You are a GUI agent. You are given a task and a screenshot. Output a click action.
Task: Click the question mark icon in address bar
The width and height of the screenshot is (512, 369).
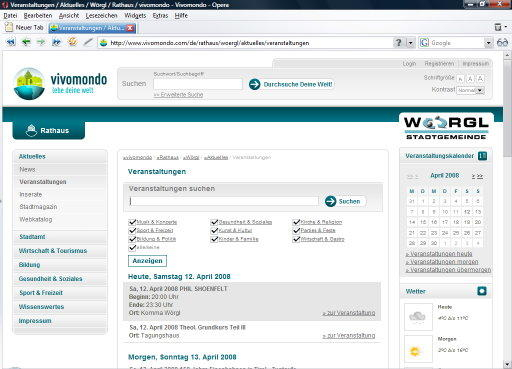pyautogui.click(x=398, y=43)
